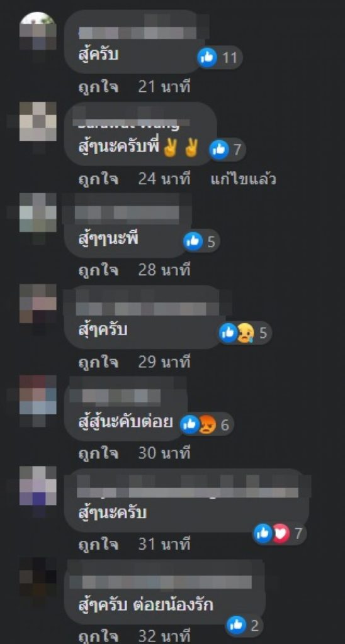The height and width of the screenshot is (644, 345).
Task: Like the comment posted 28 minutes ago
Action: (x=99, y=270)
